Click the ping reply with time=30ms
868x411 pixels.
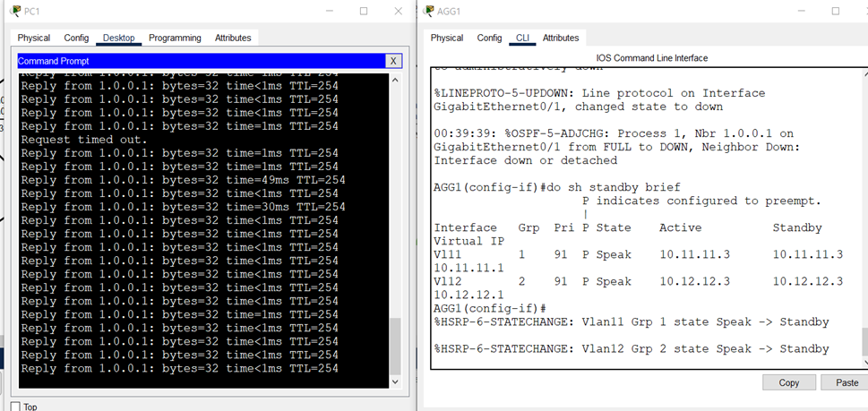point(183,207)
